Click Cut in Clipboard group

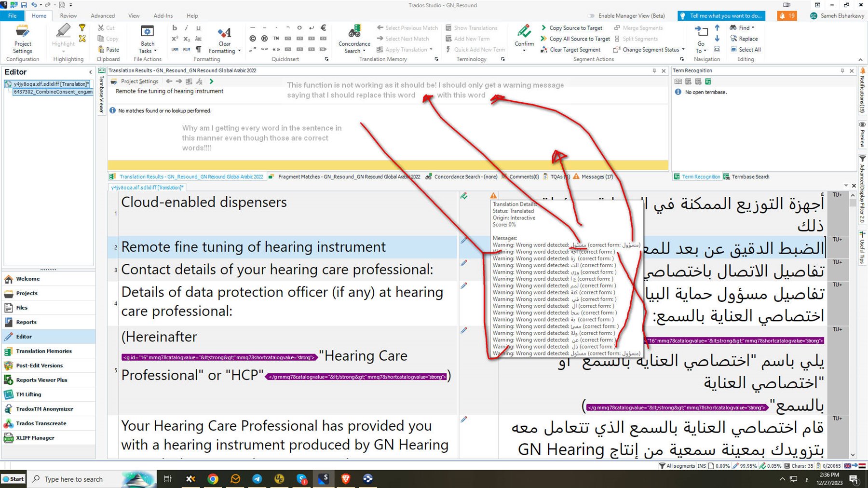tap(106, 28)
